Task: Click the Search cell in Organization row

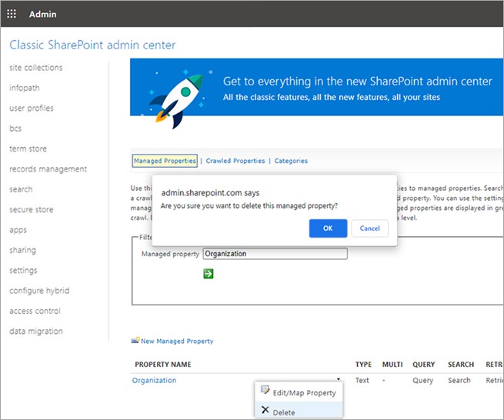Action: click(x=459, y=380)
